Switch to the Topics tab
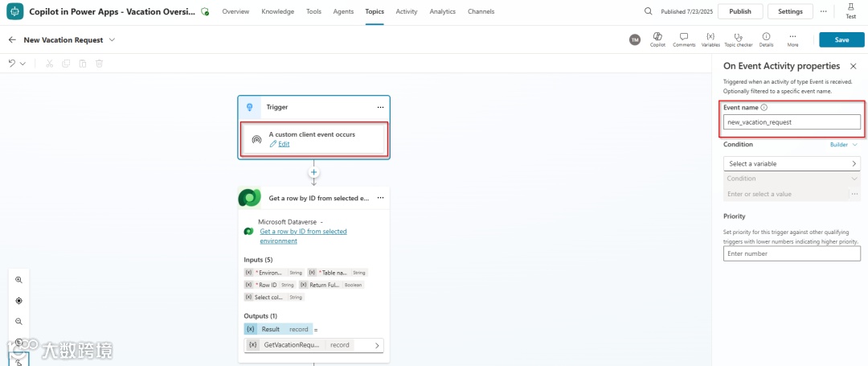This screenshot has height=366, width=868. (375, 11)
